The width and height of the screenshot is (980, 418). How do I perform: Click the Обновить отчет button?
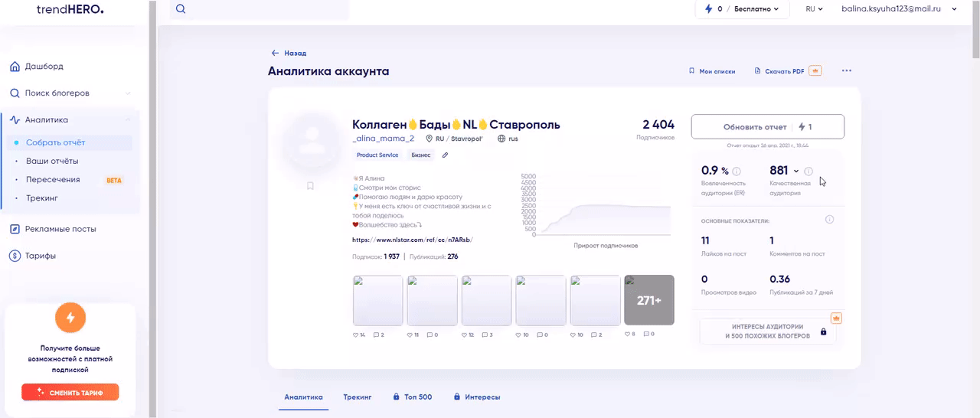click(767, 127)
